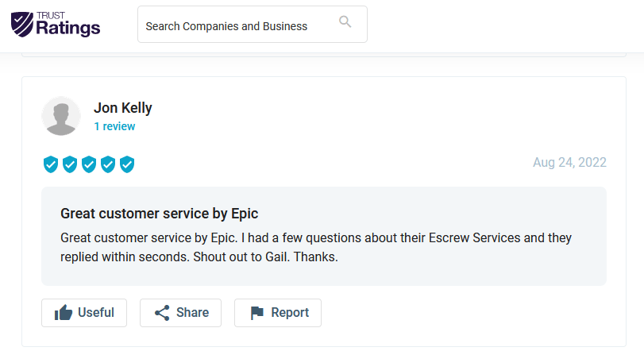
Task: Click the share network icon
Action: [x=162, y=313]
